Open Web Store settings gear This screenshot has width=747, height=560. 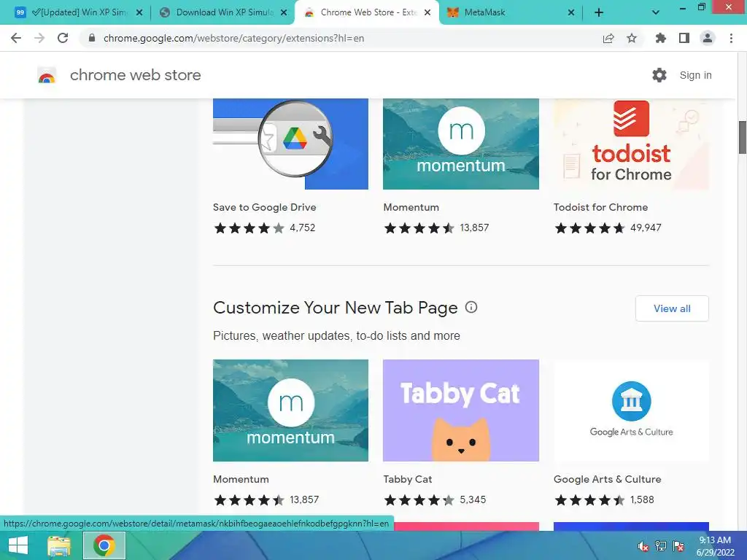tap(659, 75)
